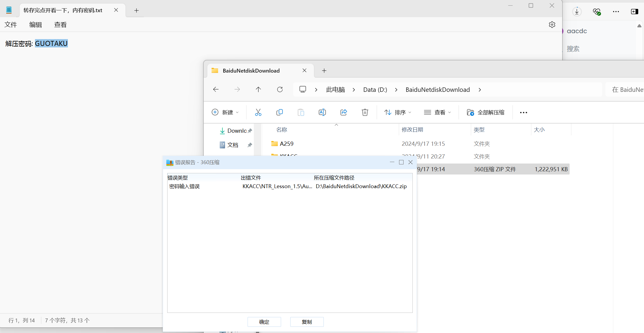Sort by the 名称 column header
The width and height of the screenshot is (644, 333).
(x=282, y=129)
